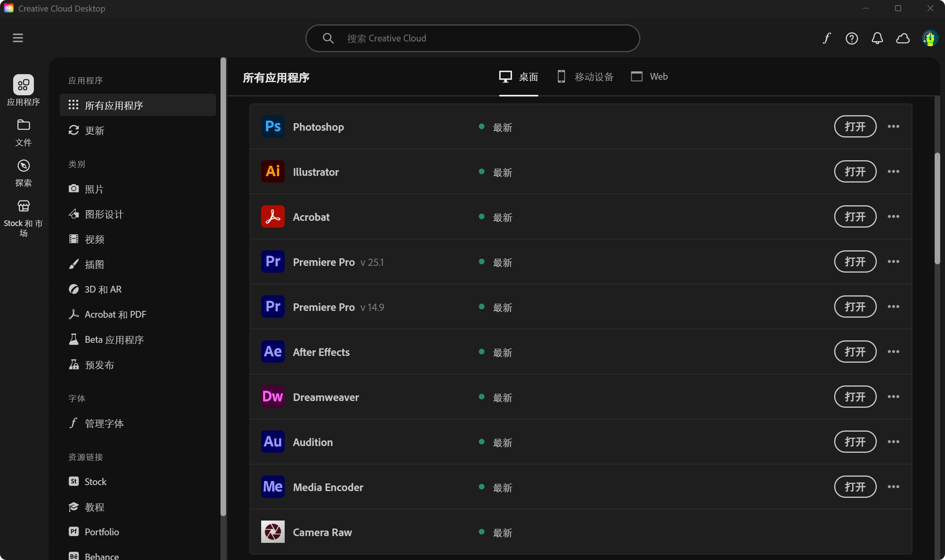Click the After Effects Ae icon
945x560 pixels.
pyautogui.click(x=273, y=352)
